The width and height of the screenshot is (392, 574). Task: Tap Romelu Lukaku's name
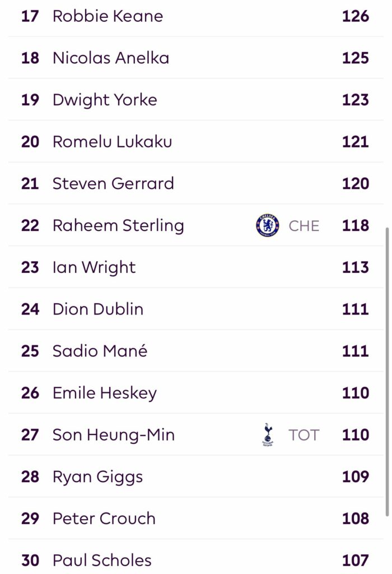(112, 142)
